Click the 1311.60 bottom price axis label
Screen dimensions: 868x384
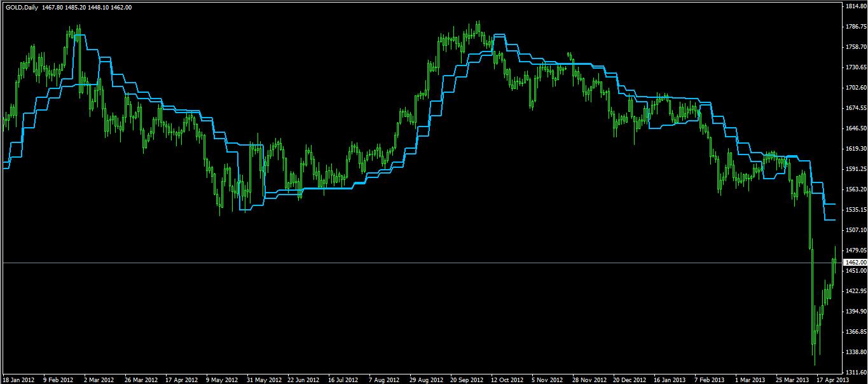point(854,373)
